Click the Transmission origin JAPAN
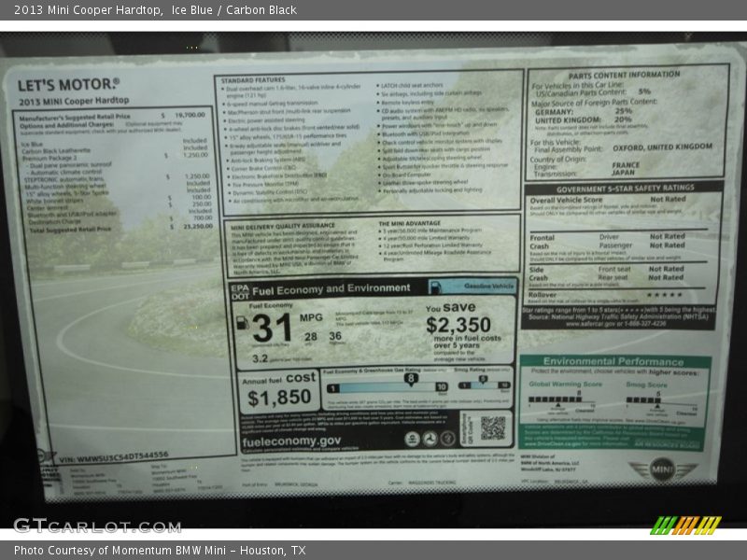The width and height of the screenshot is (747, 560). coord(623,173)
